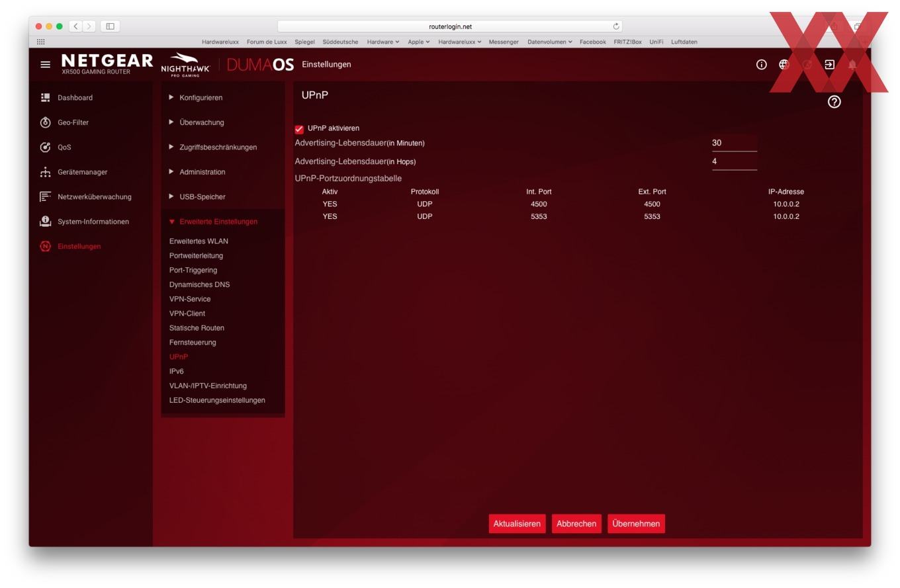Open the Hardware bookmarks dropdown
This screenshot has height=588, width=900.
pyautogui.click(x=383, y=42)
